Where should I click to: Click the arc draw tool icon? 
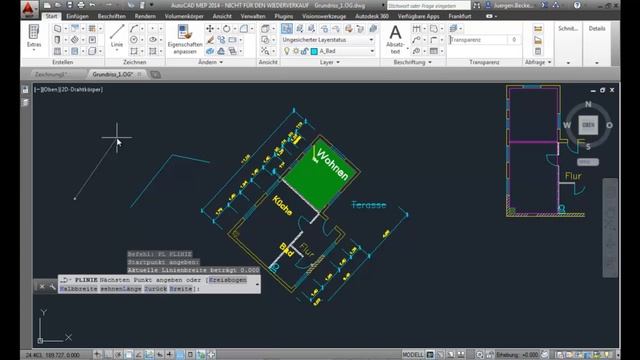coord(134,29)
